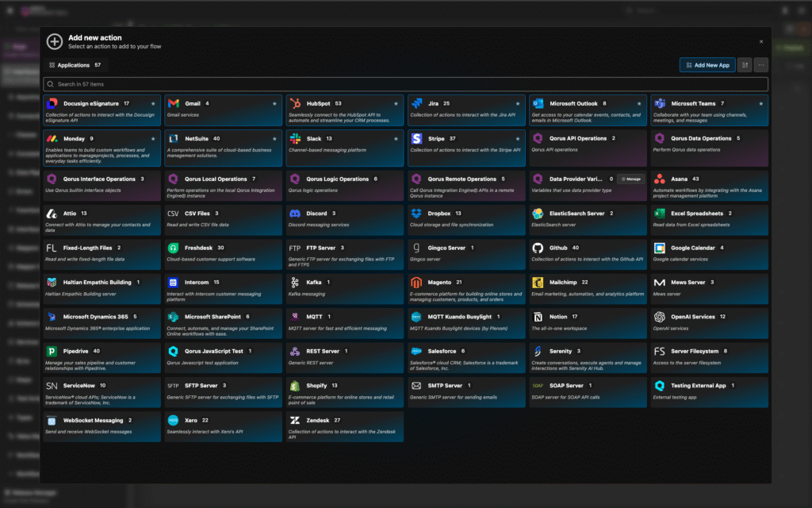Click the Kafka app title
812x508 pixels.
point(314,283)
